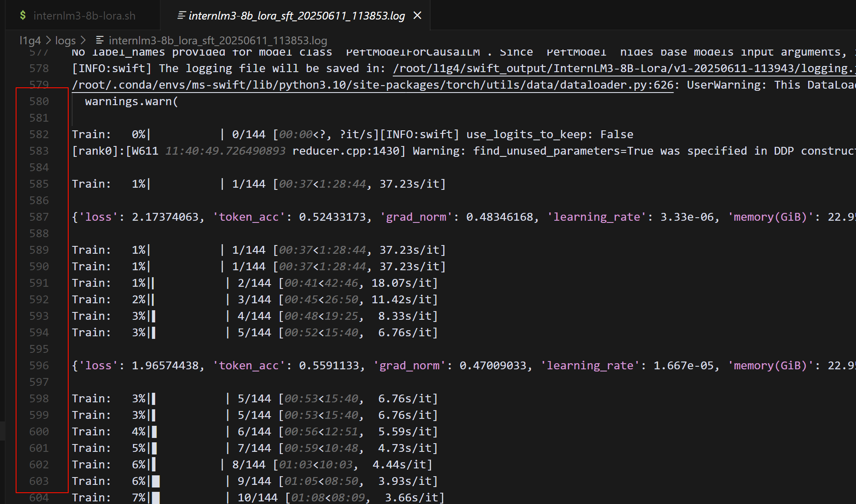
Task: Place cursor on warnings.warn( text
Action: tap(131, 101)
